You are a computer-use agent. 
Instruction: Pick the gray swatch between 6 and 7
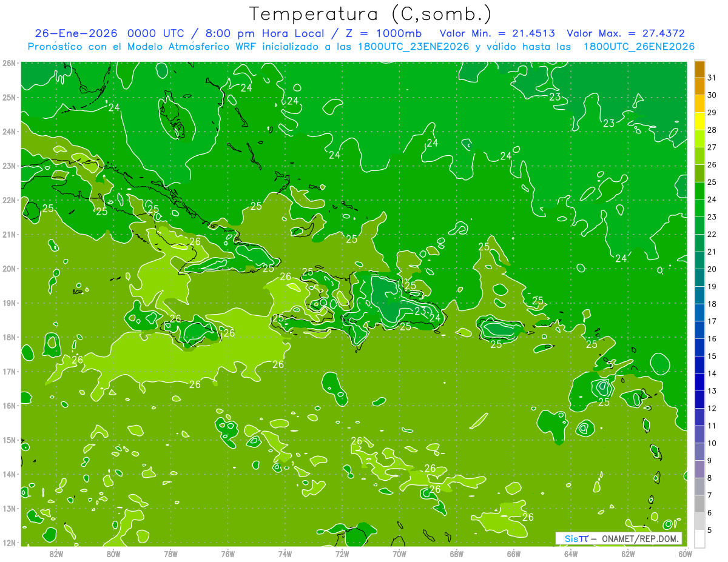coord(700,504)
